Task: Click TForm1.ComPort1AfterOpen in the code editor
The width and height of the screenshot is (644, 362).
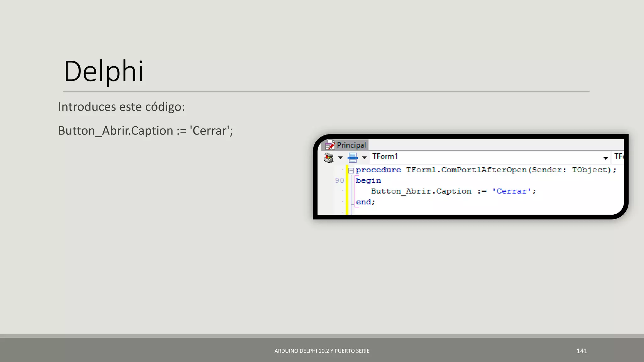Action: 466,170
